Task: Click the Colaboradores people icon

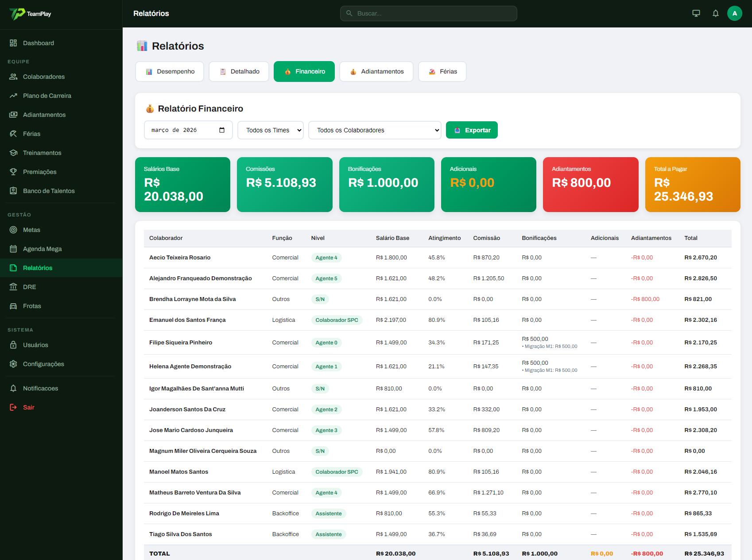Action: (x=13, y=77)
